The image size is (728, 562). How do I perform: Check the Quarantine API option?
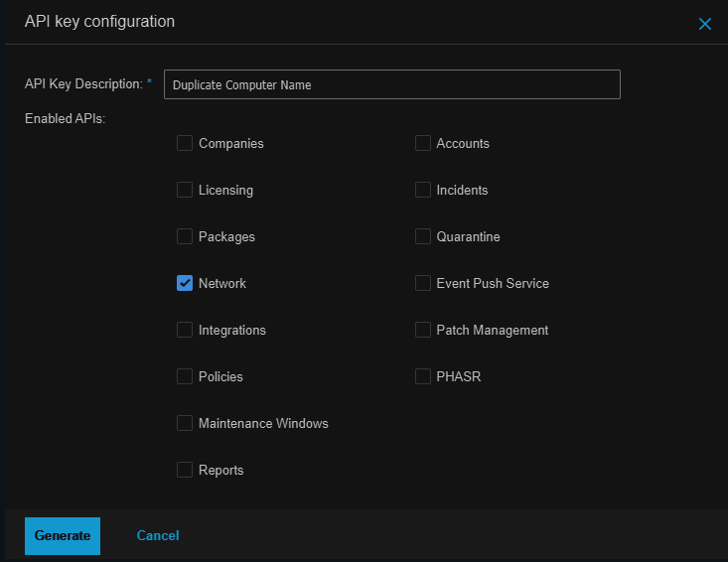(423, 236)
